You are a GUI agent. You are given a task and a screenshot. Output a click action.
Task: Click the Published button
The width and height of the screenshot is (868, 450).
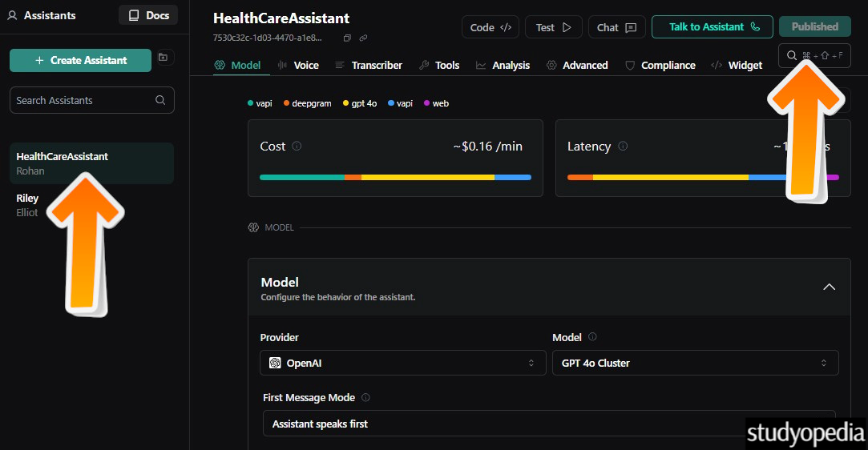pyautogui.click(x=815, y=26)
